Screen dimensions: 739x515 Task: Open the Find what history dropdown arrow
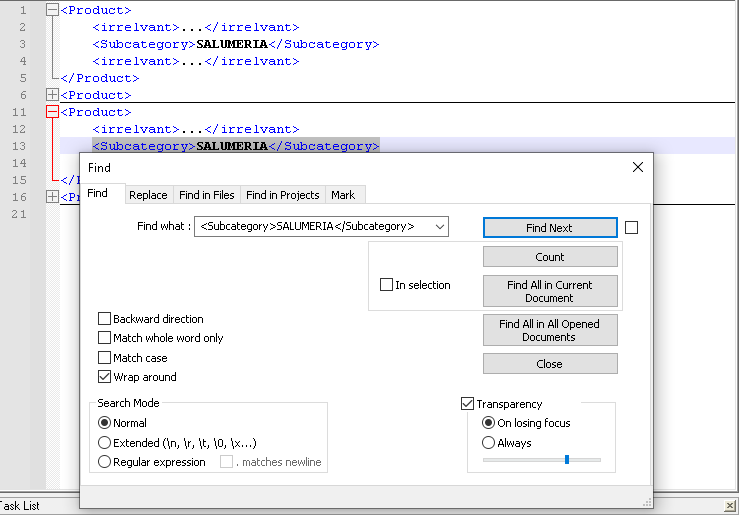tap(440, 227)
